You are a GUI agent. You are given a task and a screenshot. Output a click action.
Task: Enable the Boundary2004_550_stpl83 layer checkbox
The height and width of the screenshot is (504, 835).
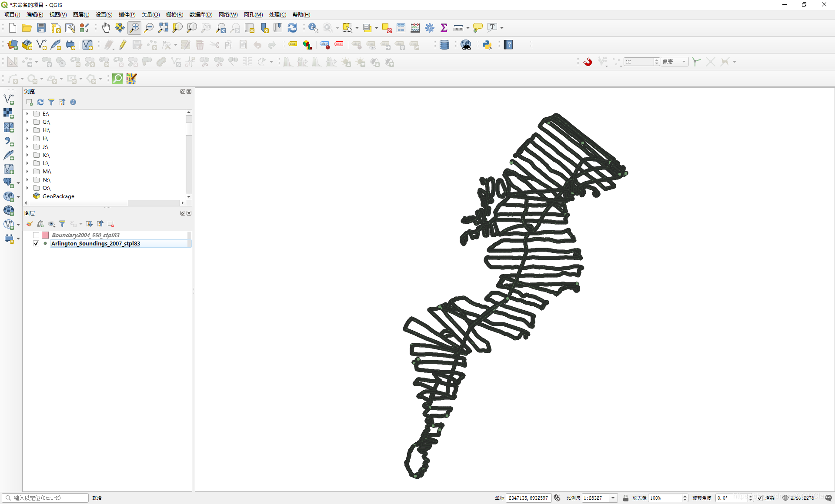tap(36, 235)
